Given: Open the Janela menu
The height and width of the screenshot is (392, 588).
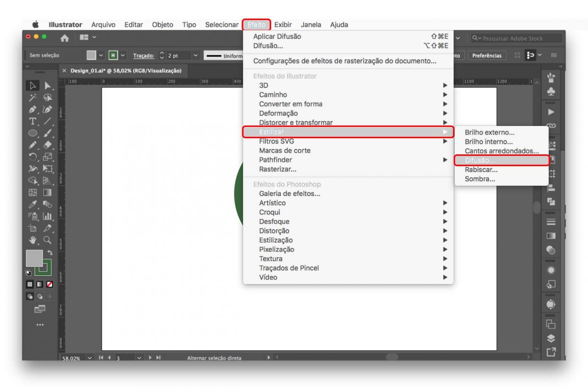Looking at the screenshot, I should click(311, 24).
